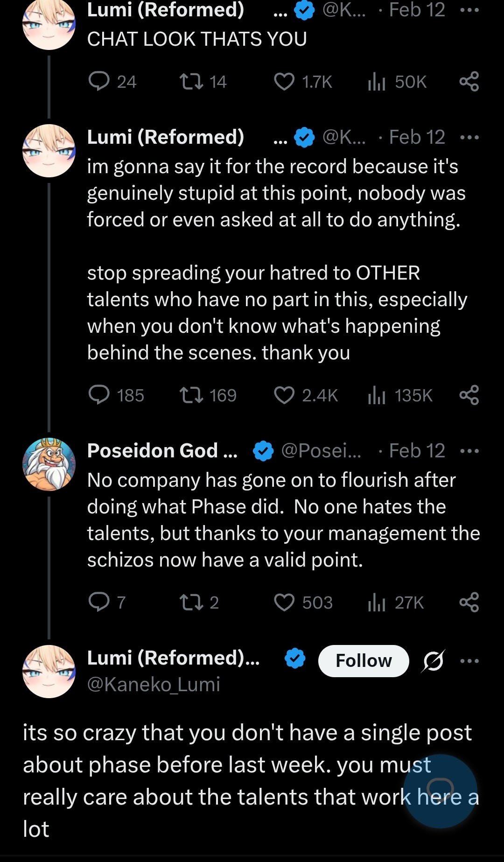The height and width of the screenshot is (862, 504).
Task: Open replies on Lumi's 'for the record' post
Action: click(x=99, y=395)
